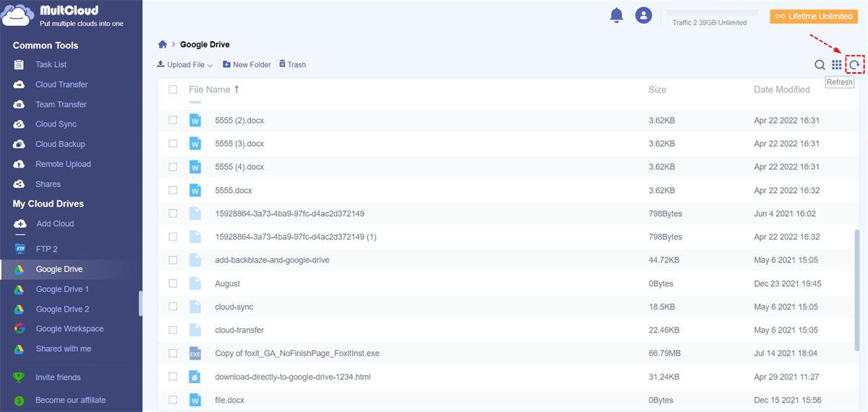The image size is (868, 412).
Task: Open Cloud Sync menu item
Action: pyautogui.click(x=56, y=124)
